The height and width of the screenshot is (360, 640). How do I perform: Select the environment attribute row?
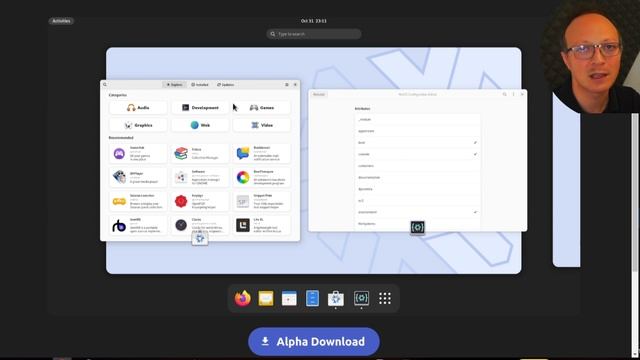(x=417, y=212)
